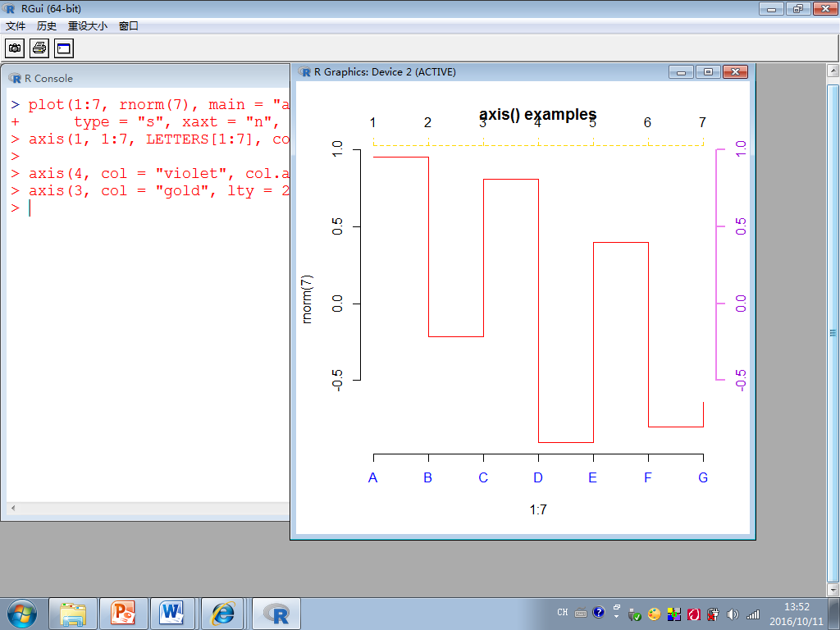Viewport: 840px width, 630px height.
Task: Open PowerPoint from the taskbar
Action: click(x=123, y=614)
